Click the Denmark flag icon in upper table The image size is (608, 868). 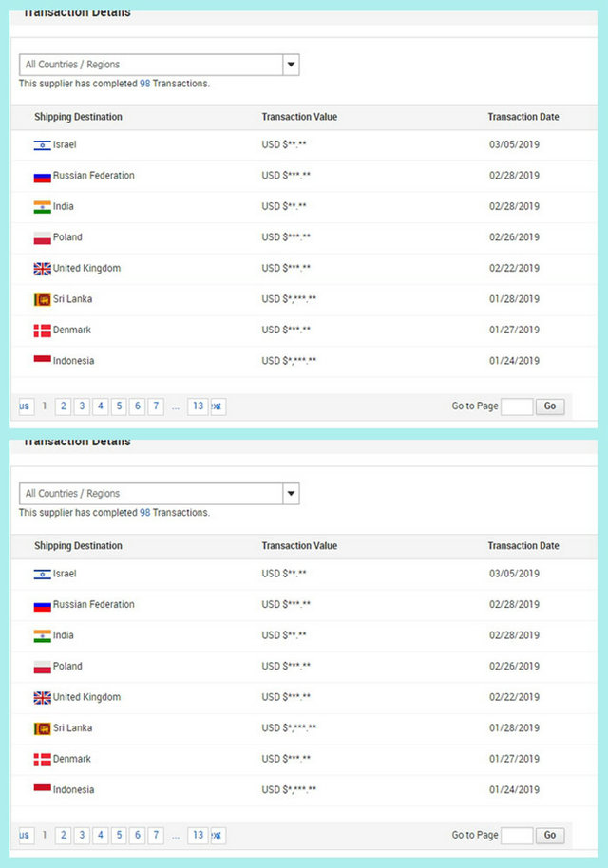(x=42, y=330)
